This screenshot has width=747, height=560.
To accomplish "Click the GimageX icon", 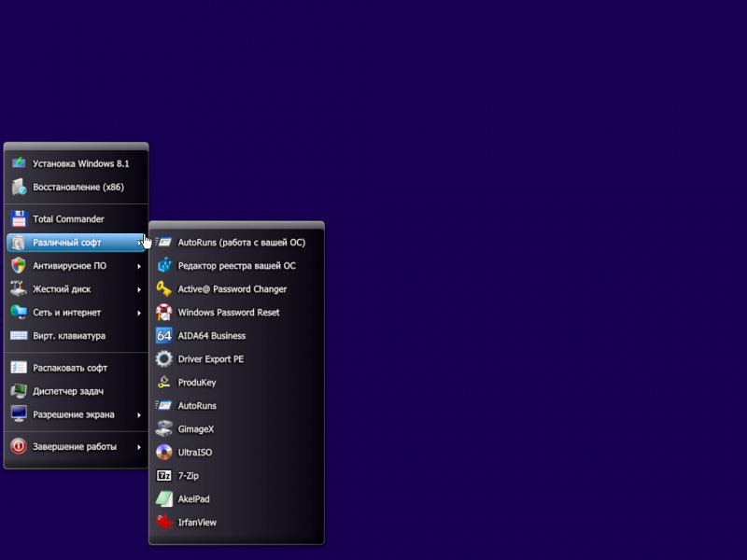I will tap(164, 429).
